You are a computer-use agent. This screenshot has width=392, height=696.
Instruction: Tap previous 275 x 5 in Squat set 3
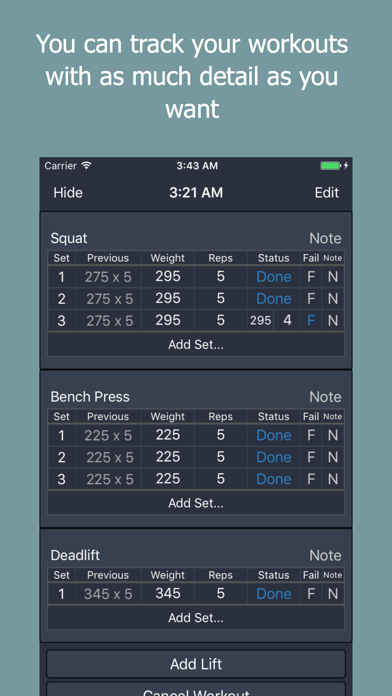(108, 320)
